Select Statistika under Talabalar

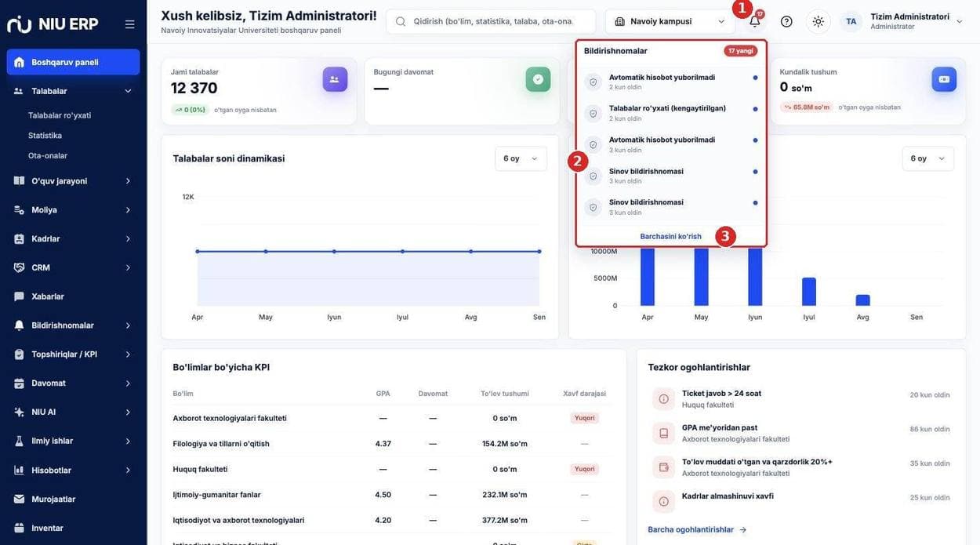coord(45,136)
